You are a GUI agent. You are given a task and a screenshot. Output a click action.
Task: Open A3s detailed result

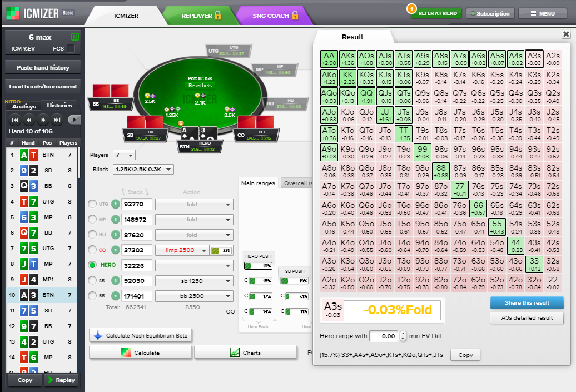pyautogui.click(x=527, y=318)
